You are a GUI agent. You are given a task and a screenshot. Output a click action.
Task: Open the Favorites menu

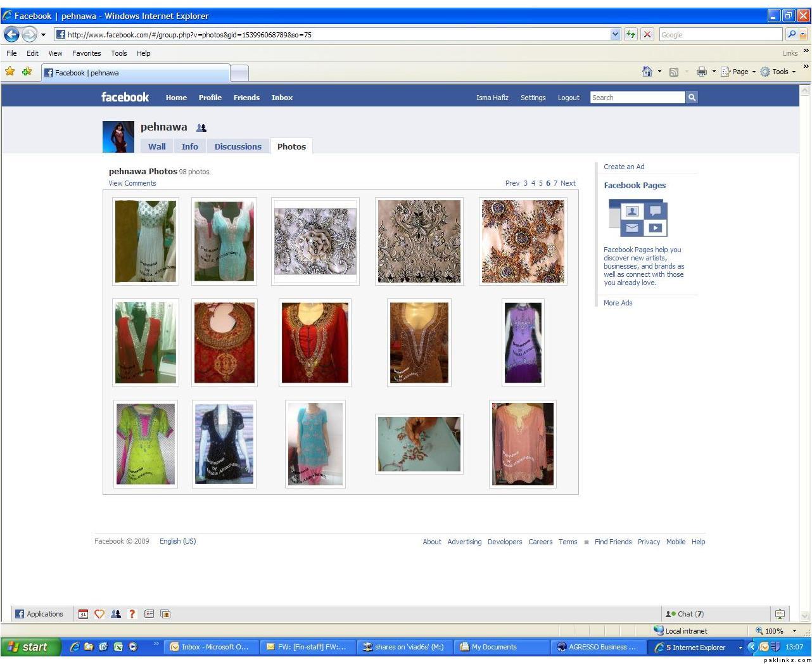86,53
